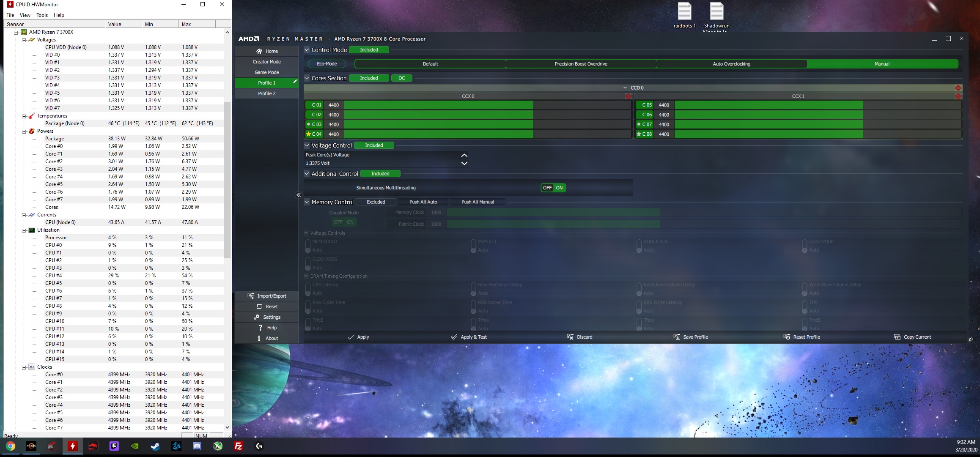Screen dimensions: 980x457
Task: Open Import/Export in Ryzen Master sidebar
Action: [x=267, y=296]
